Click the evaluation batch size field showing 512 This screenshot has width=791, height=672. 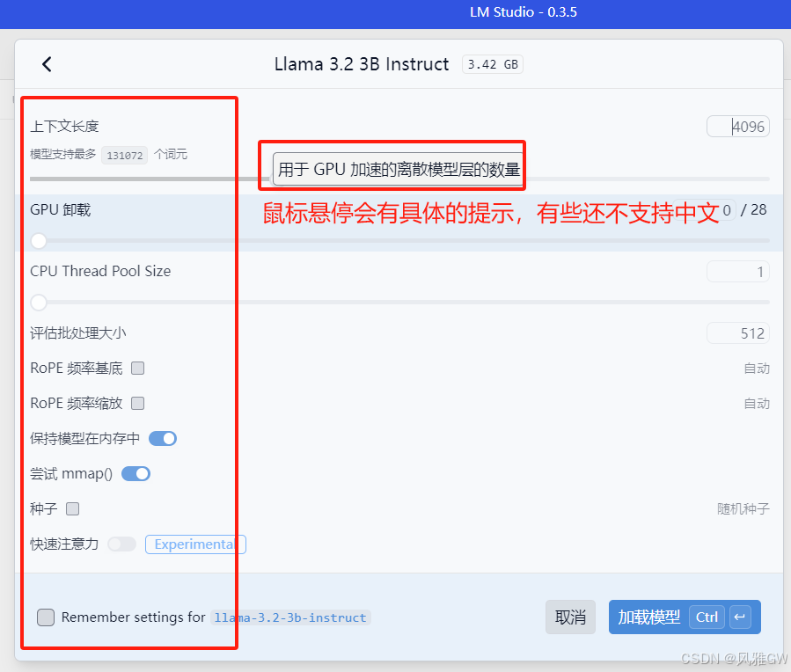click(738, 333)
